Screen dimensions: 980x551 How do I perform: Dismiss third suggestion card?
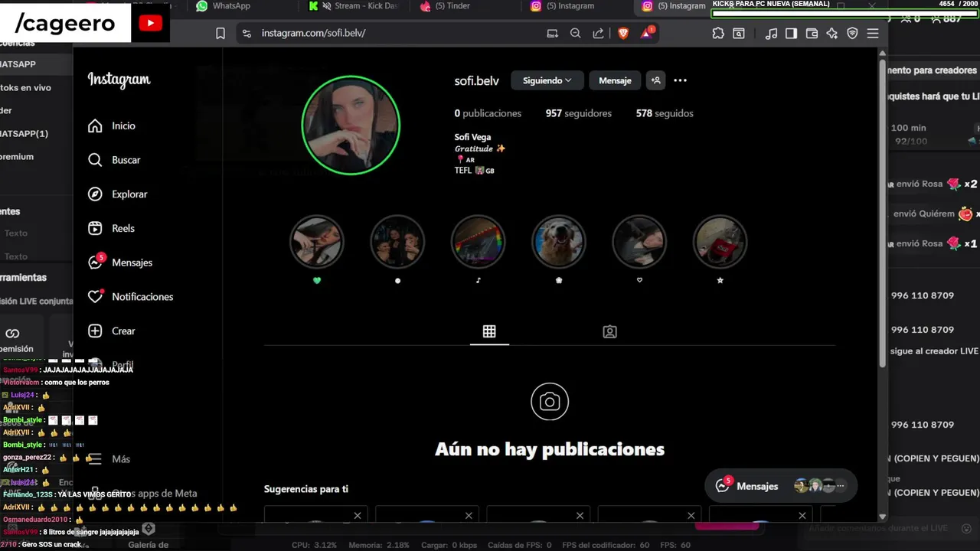point(580,516)
